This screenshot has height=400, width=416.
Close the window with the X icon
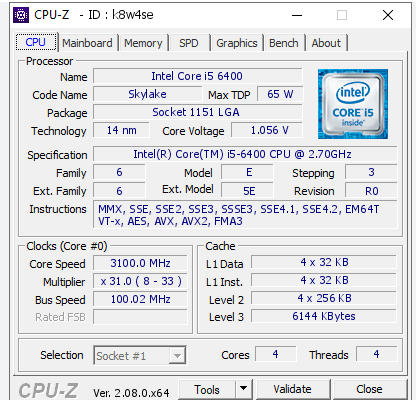tap(388, 15)
